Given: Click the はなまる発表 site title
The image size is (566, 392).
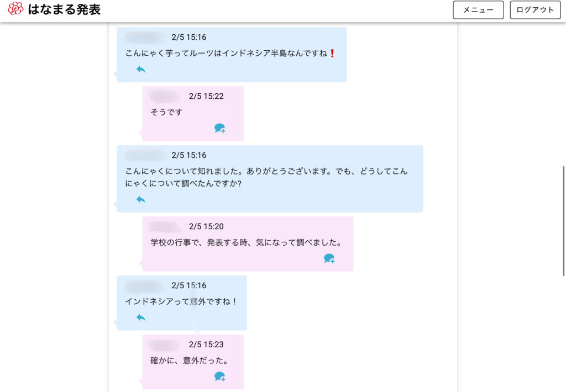Looking at the screenshot, I should point(64,9).
